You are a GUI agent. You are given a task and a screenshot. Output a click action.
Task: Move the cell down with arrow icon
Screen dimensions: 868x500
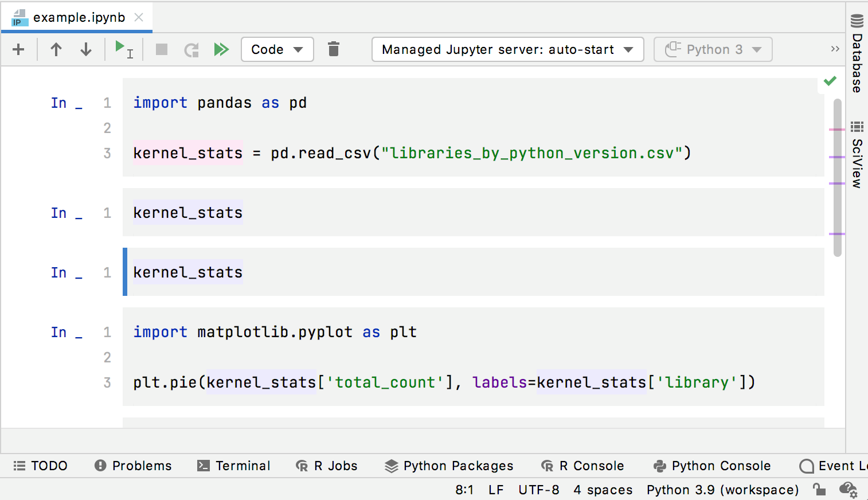86,49
